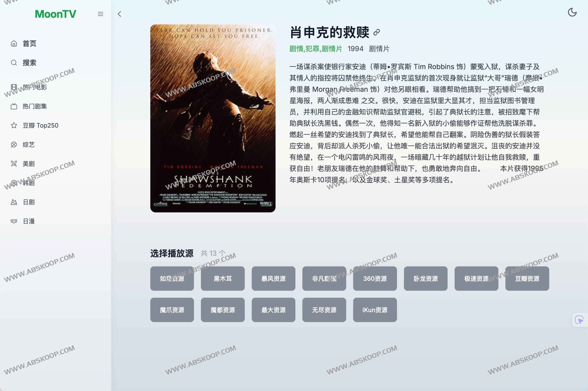Click the title 肖申克的救赎
Screen dimensions: 588x391
(x=329, y=32)
